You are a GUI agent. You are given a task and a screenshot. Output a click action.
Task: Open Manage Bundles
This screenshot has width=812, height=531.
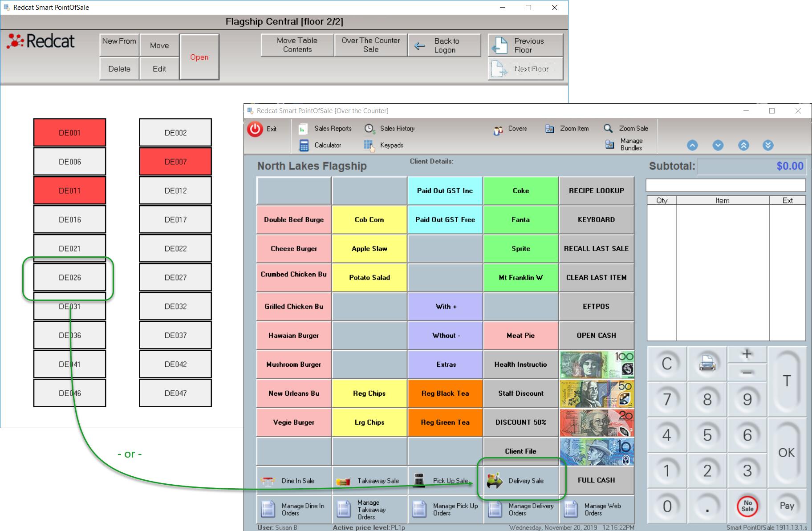tap(610, 144)
